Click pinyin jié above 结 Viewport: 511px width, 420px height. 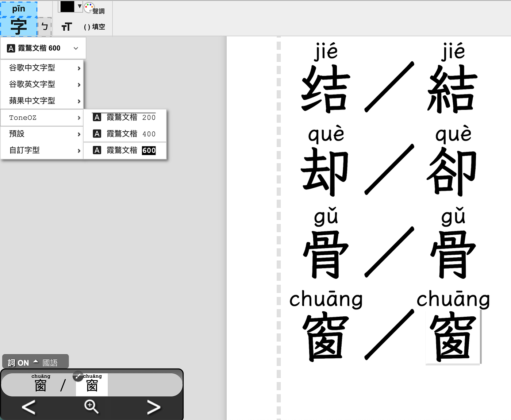[x=326, y=51]
